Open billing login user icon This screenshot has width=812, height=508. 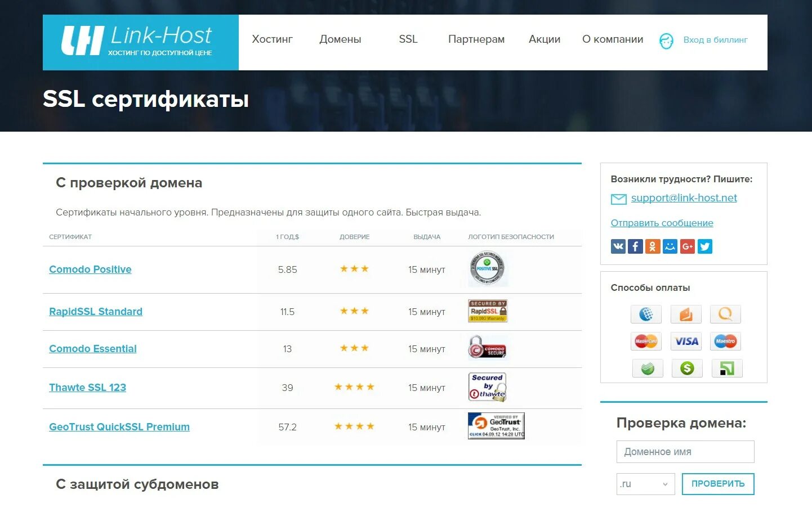coord(666,41)
